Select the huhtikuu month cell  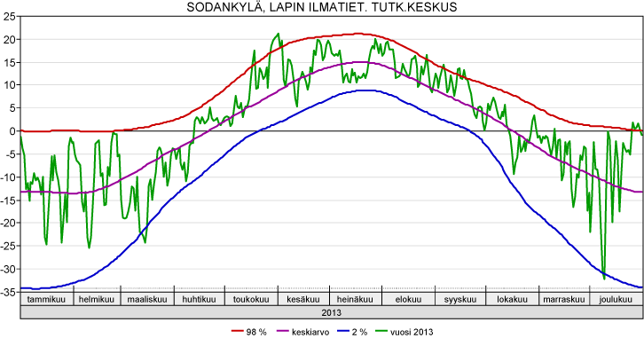(x=200, y=299)
